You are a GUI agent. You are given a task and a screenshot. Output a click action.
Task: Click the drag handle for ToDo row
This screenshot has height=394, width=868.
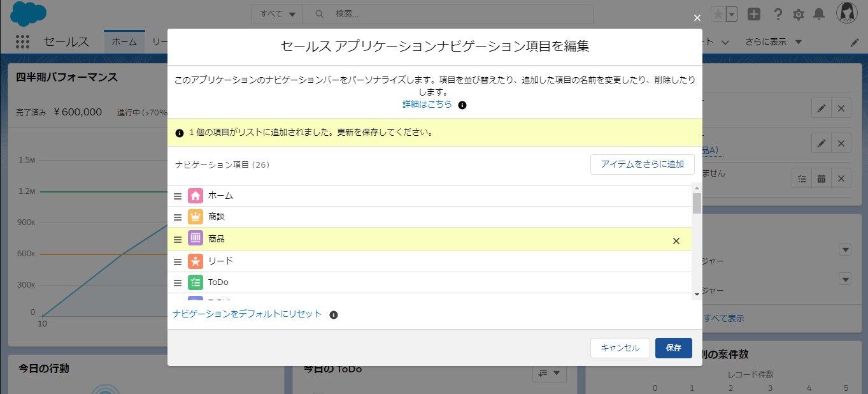coord(178,283)
